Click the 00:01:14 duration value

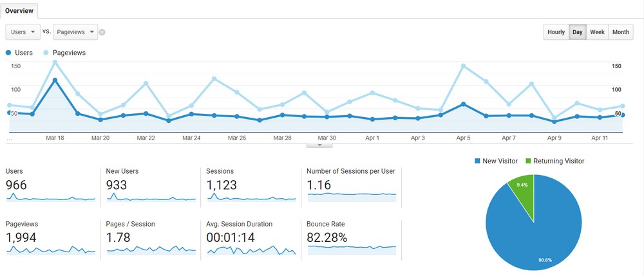pyautogui.click(x=231, y=237)
